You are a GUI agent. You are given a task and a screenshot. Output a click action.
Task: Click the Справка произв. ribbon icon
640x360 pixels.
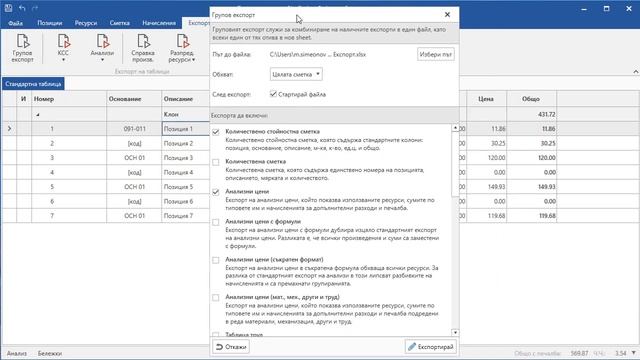[142, 48]
